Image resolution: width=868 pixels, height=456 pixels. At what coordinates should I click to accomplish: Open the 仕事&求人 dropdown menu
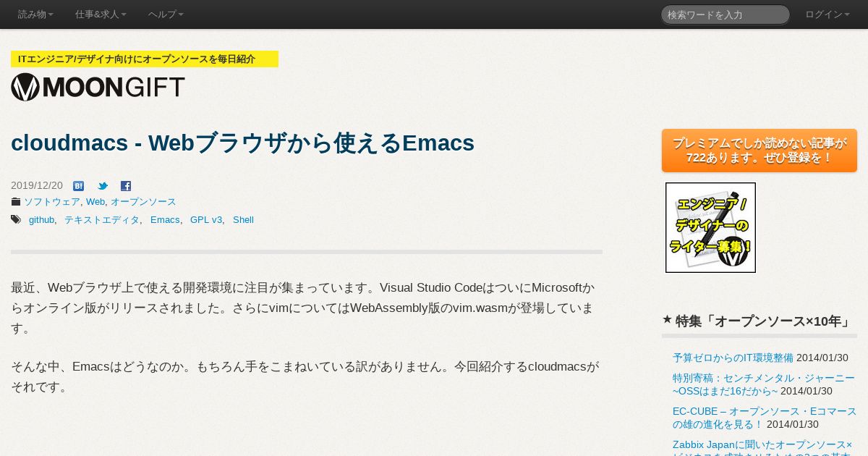[x=101, y=14]
